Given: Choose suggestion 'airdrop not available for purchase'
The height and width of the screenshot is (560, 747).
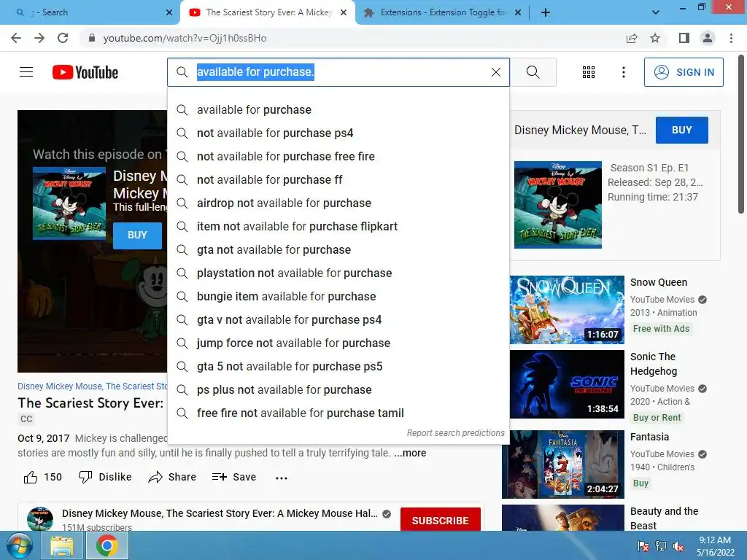Looking at the screenshot, I should (x=338, y=203).
